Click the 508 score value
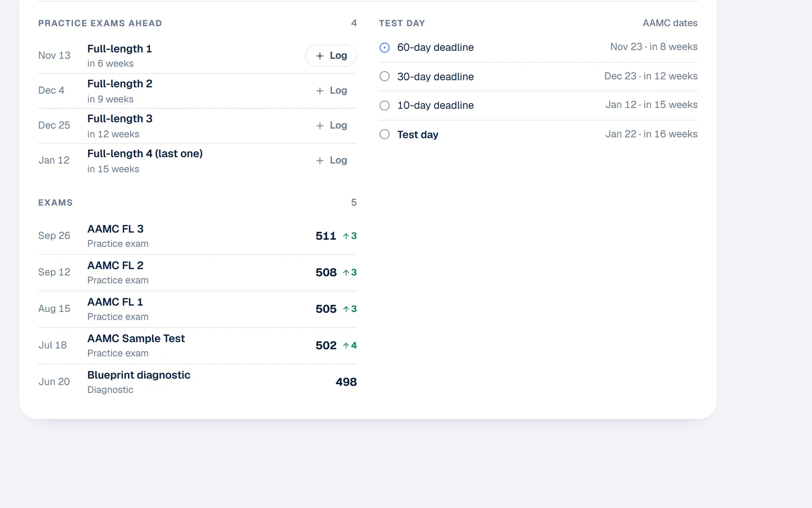 [x=326, y=273]
